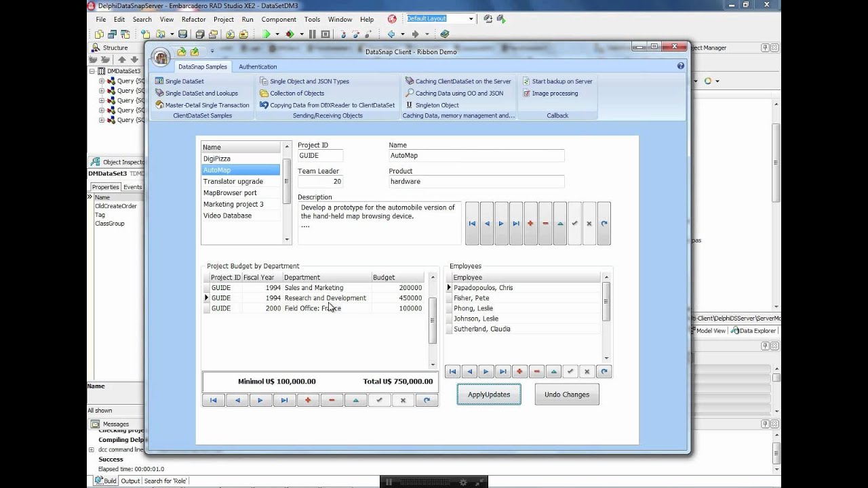This screenshot has width=868, height=488.
Task: Click the blue help question mark on ribbon
Action: [x=681, y=66]
